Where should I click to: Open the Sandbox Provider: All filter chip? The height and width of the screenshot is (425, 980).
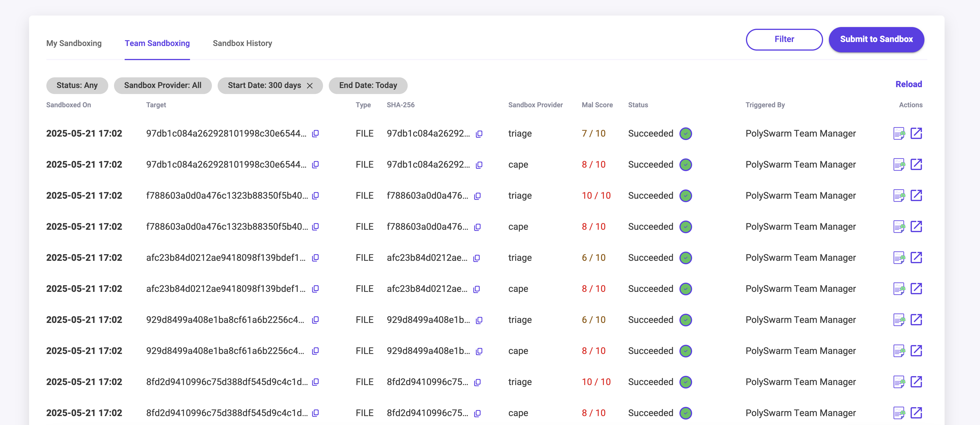click(162, 85)
